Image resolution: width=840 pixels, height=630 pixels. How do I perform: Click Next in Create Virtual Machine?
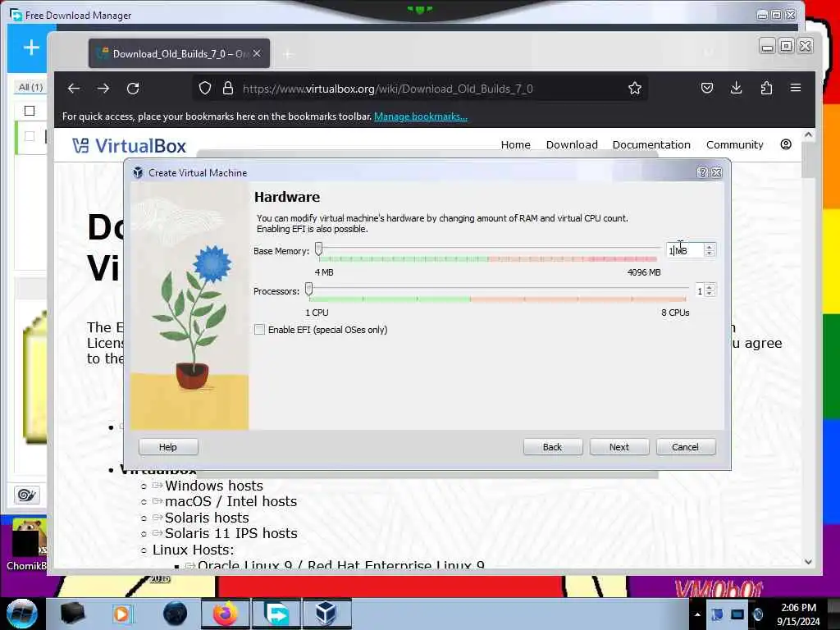pos(619,447)
